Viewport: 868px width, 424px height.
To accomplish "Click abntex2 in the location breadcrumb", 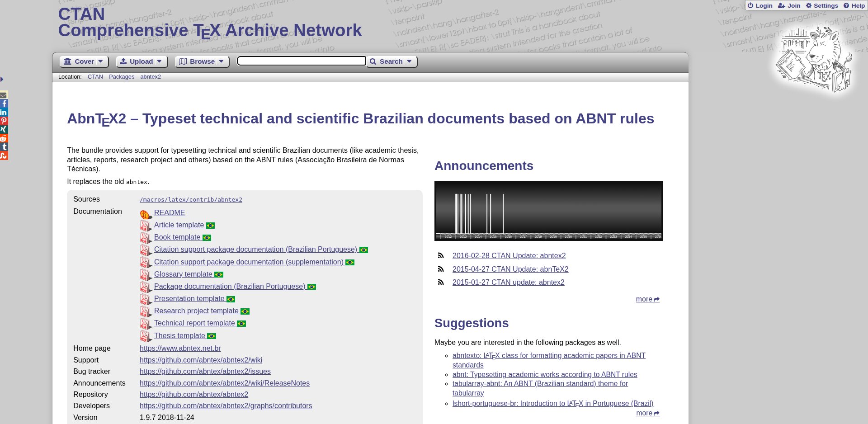I will 151,77.
